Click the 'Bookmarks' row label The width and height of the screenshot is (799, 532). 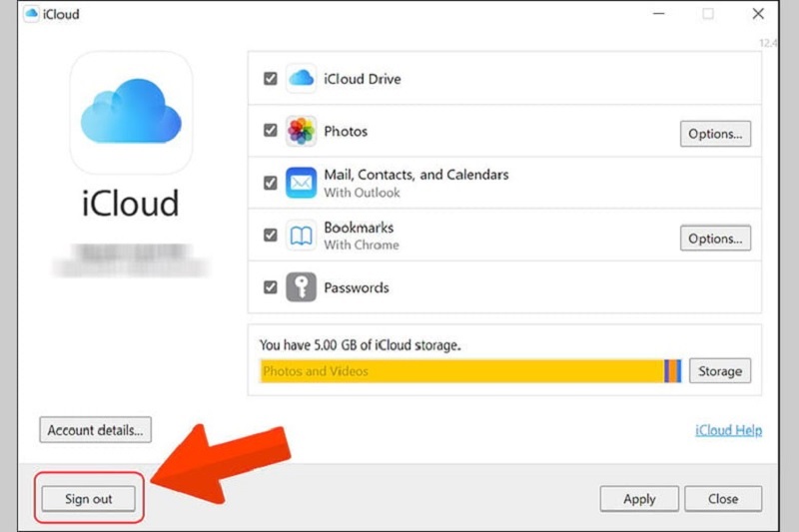click(359, 227)
